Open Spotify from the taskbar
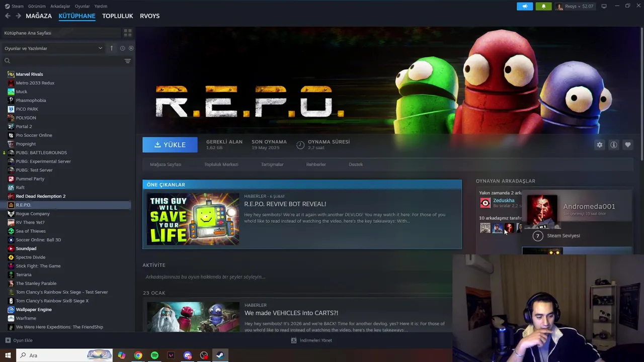The image size is (644, 362). [154, 355]
